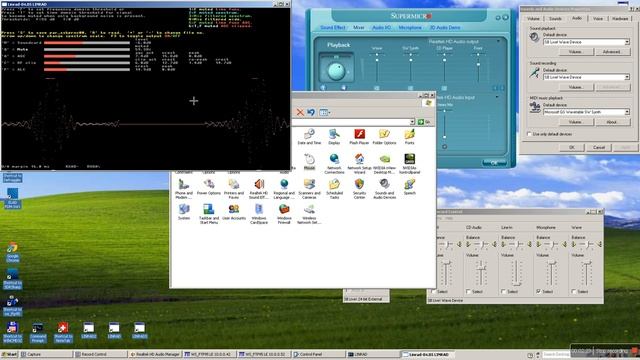Open Network Connections icon
The width and height of the screenshot is (640, 360).
[334, 163]
